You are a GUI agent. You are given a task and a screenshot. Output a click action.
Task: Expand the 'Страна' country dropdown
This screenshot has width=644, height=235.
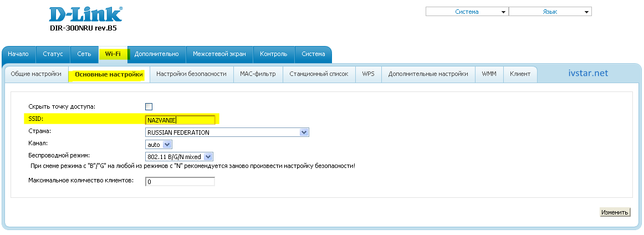point(227,132)
